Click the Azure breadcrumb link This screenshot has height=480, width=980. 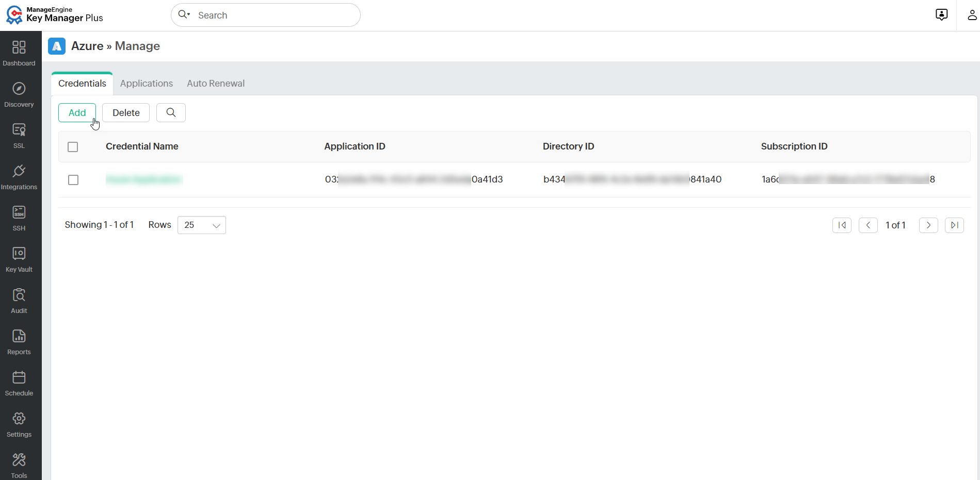tap(87, 46)
